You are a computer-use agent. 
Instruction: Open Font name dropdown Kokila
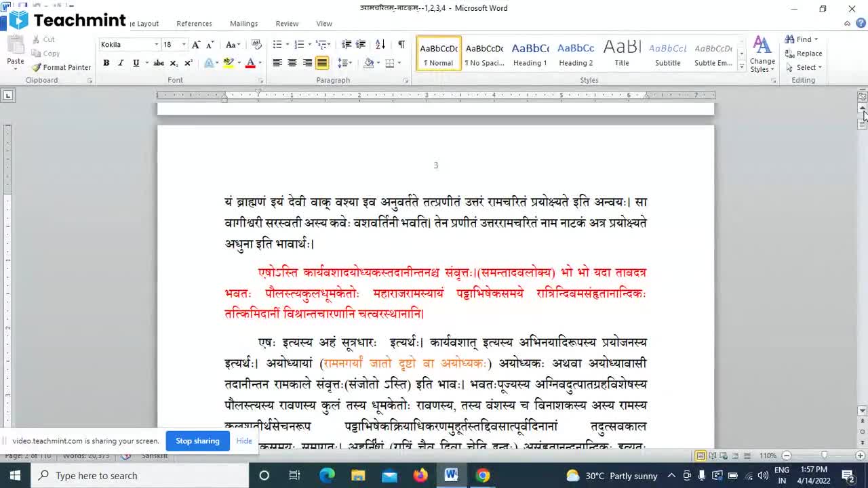(x=157, y=45)
